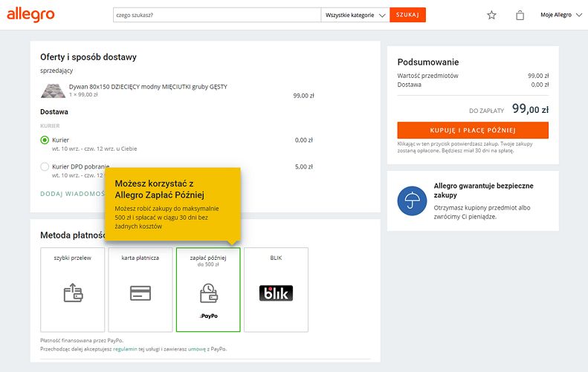Click the SZUKAJ search button
Viewport: 588px width, 372px height.
[x=407, y=15]
